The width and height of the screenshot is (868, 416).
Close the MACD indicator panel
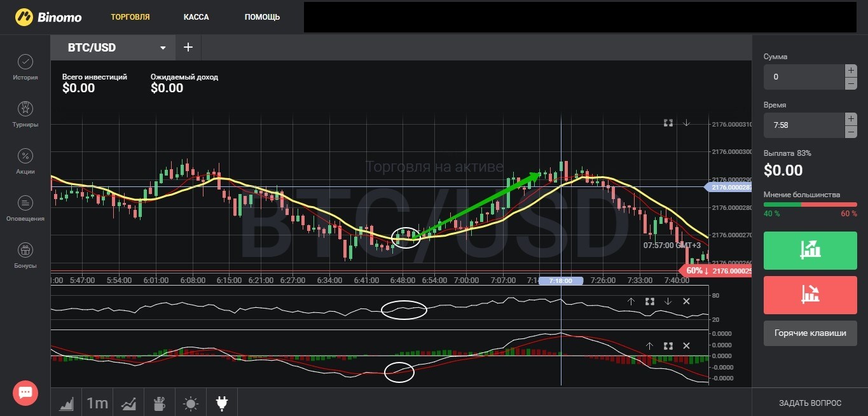coord(686,346)
